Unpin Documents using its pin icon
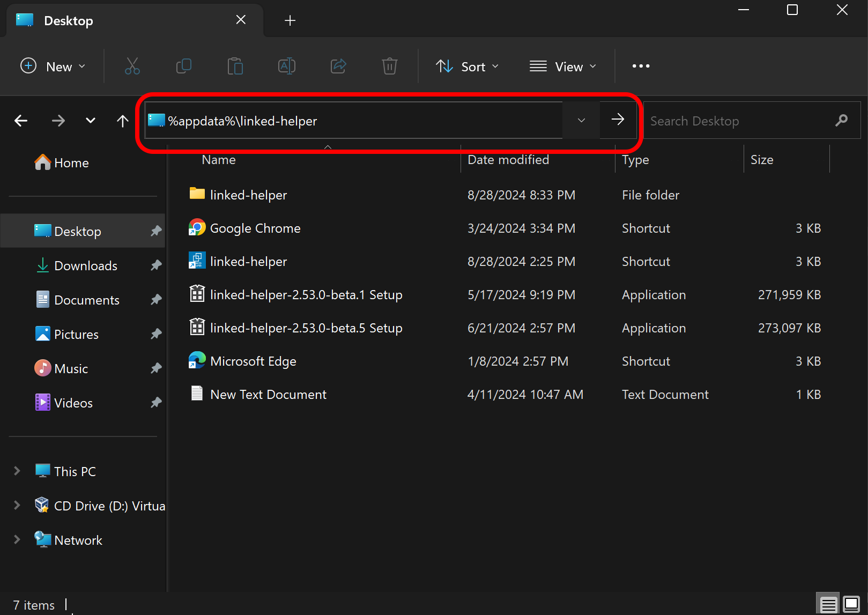This screenshot has width=868, height=615. coord(156,300)
